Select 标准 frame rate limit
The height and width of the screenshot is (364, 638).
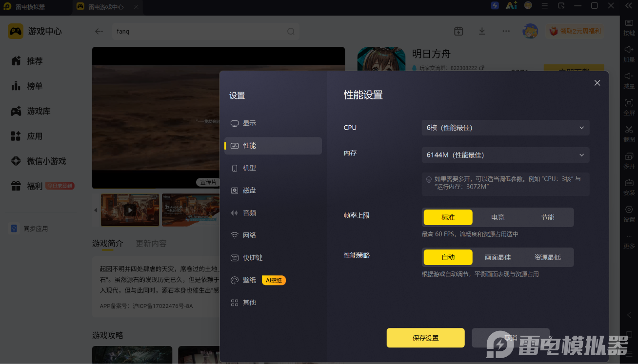448,217
